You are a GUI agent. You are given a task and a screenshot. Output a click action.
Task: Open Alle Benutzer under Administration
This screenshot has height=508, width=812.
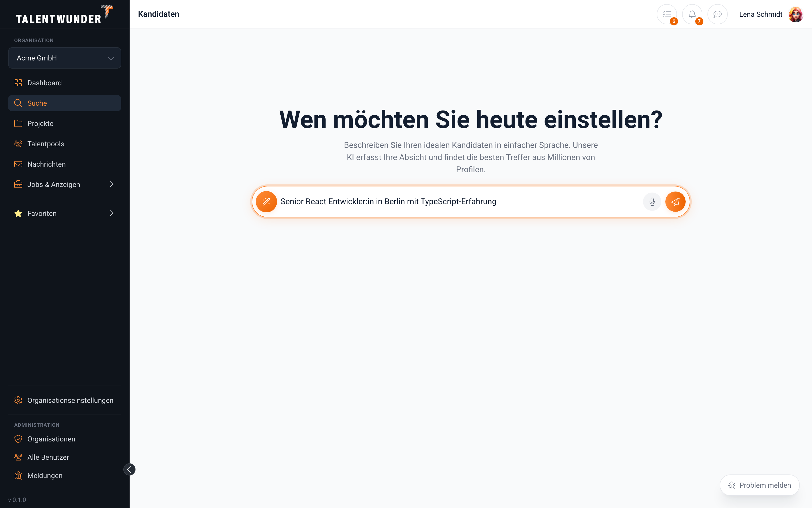[64, 457]
